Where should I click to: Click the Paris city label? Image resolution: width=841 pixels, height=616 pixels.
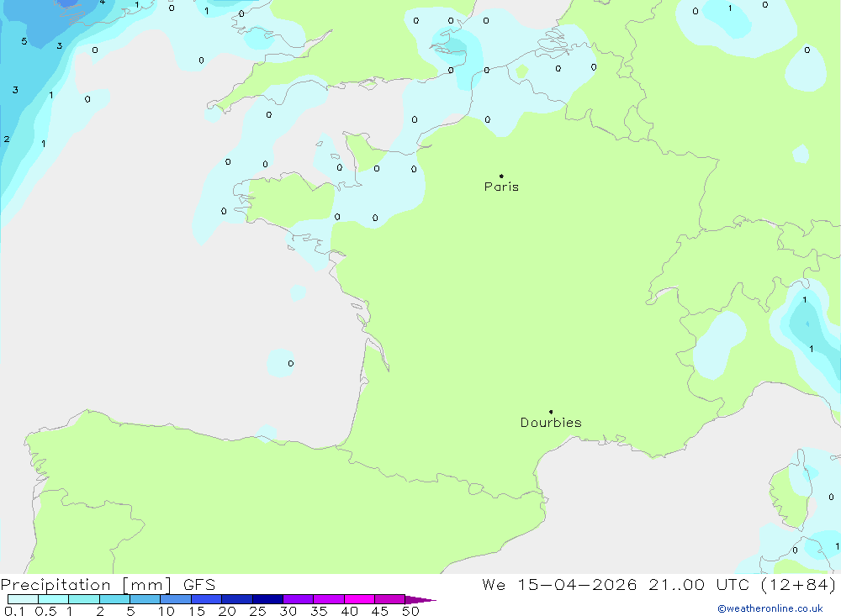point(501,187)
